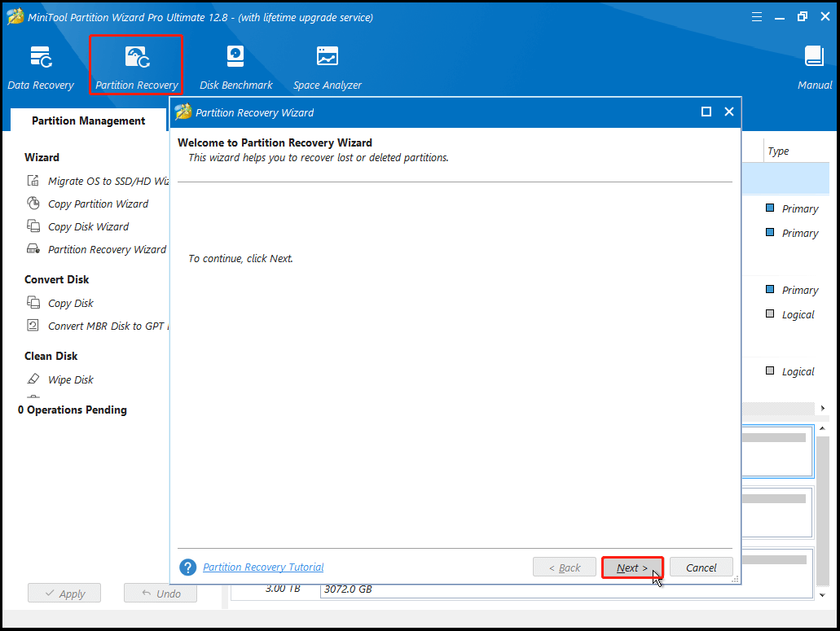
Task: Click the scroll right arrow in partition list
Action: coord(823,409)
